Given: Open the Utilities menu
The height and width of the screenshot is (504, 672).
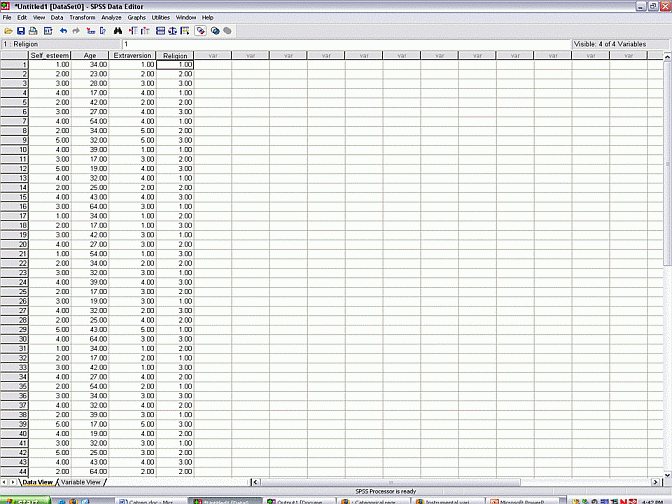Looking at the screenshot, I should (161, 18).
